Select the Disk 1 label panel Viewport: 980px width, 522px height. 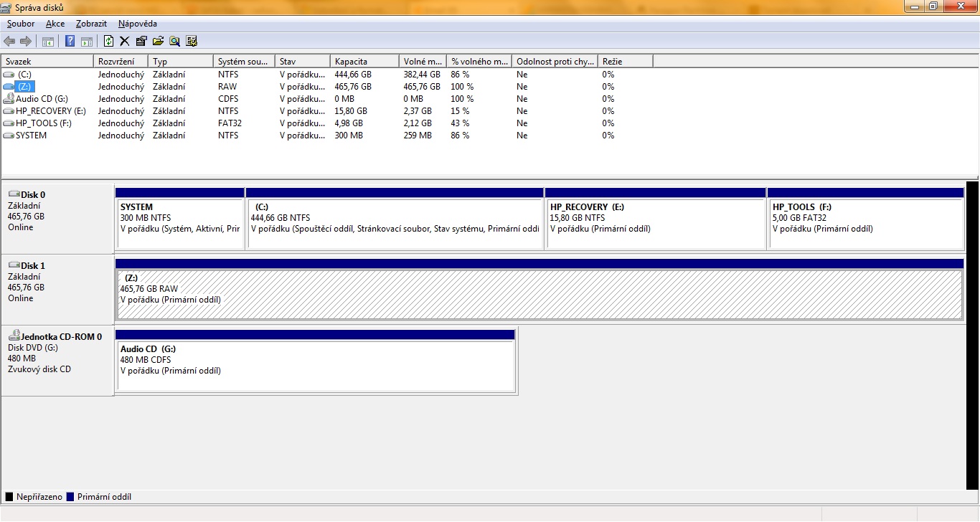(x=57, y=290)
